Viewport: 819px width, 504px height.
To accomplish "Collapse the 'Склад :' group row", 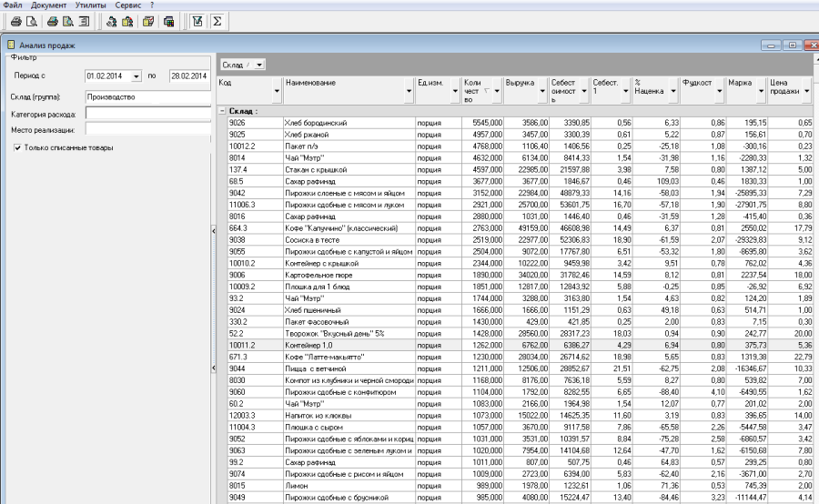I will pyautogui.click(x=223, y=111).
